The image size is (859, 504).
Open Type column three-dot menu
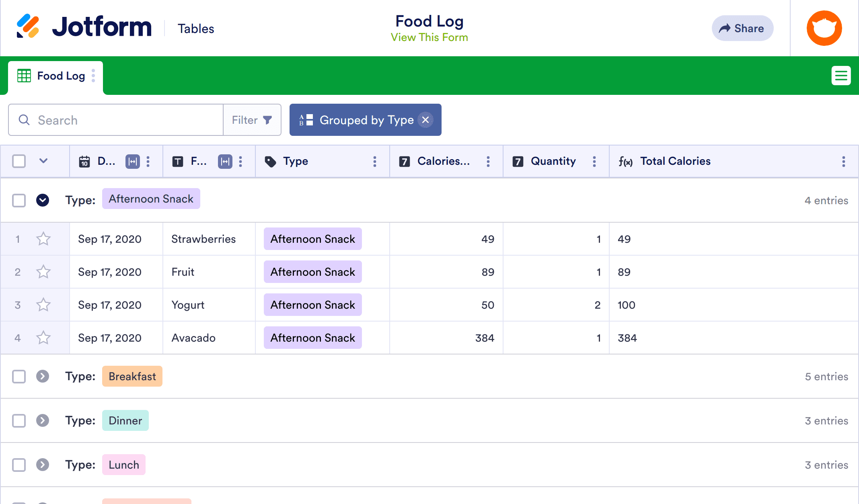point(374,162)
